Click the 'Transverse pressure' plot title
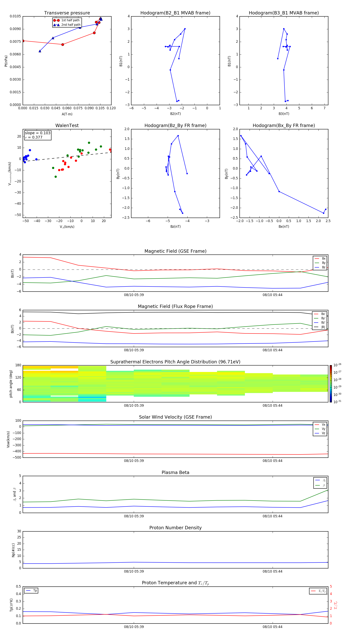The width and height of the screenshot is (351, 644). coord(67,13)
